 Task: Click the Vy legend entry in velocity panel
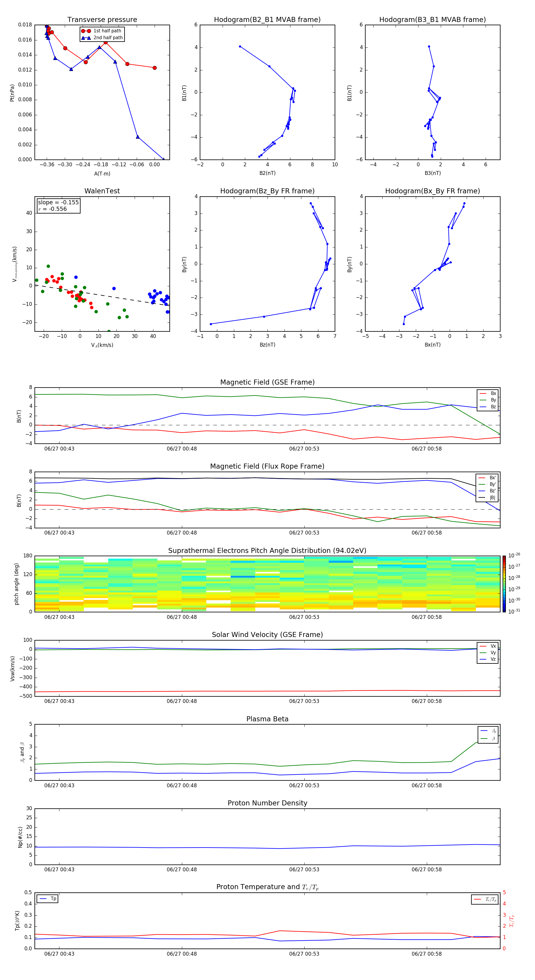[x=488, y=653]
